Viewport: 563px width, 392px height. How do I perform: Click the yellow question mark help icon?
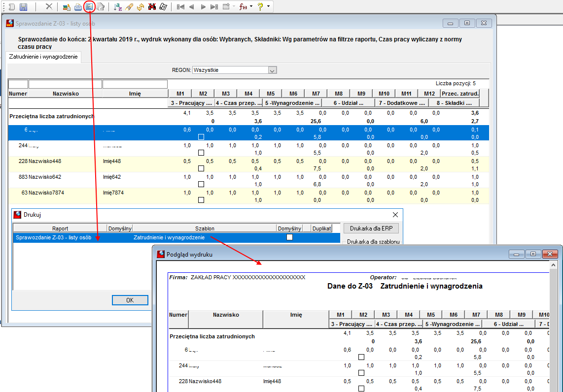point(260,6)
